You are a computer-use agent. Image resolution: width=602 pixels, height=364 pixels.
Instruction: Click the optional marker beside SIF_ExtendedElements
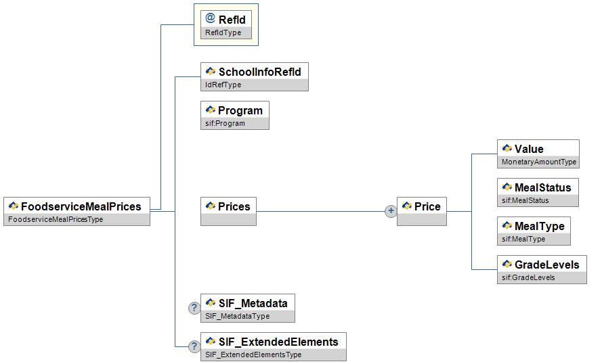(194, 346)
